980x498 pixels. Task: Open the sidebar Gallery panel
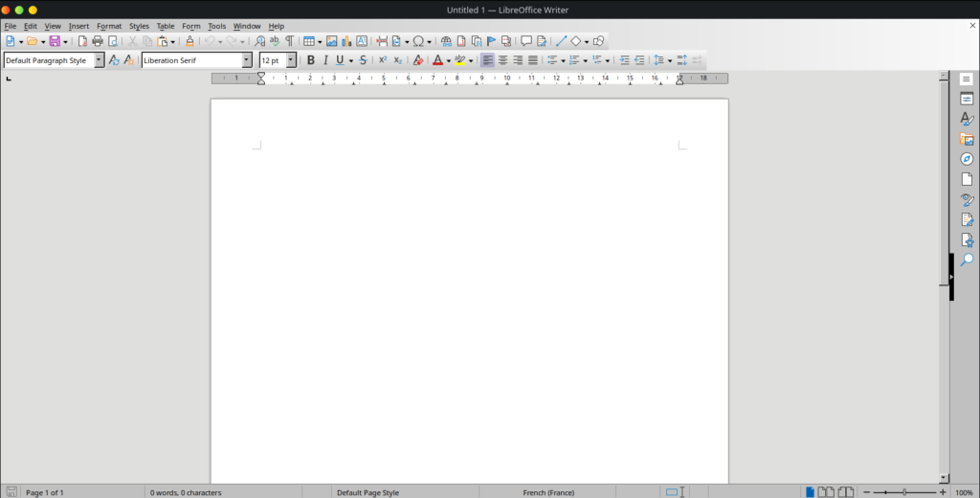click(x=967, y=139)
